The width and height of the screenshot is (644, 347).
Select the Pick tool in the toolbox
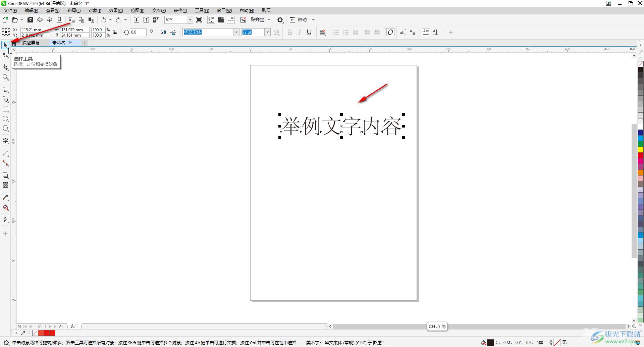point(5,45)
